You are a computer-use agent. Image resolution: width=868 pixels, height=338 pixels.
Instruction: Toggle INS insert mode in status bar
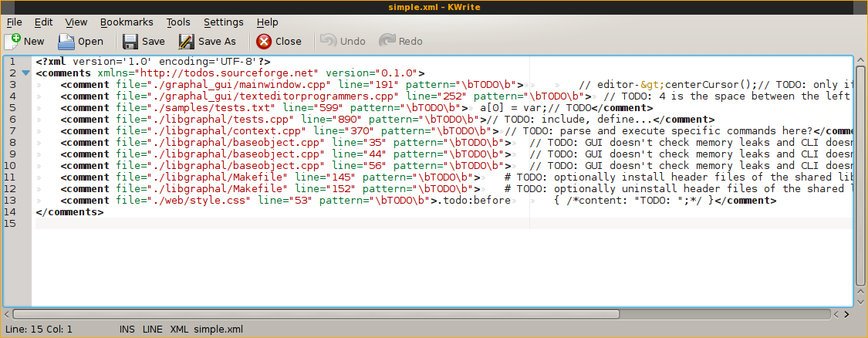[x=127, y=330]
